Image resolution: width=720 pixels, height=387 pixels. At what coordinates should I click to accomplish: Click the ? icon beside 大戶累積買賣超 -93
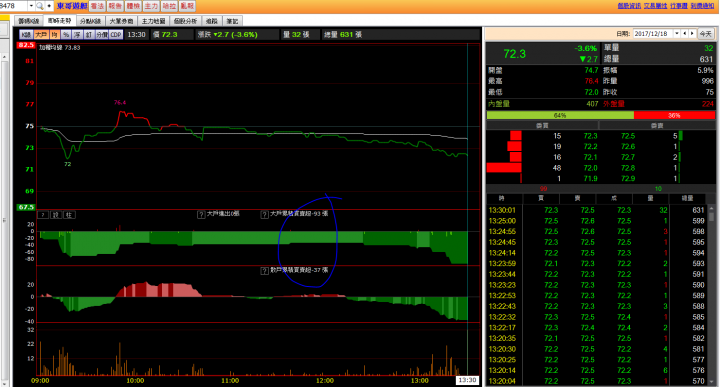click(264, 214)
